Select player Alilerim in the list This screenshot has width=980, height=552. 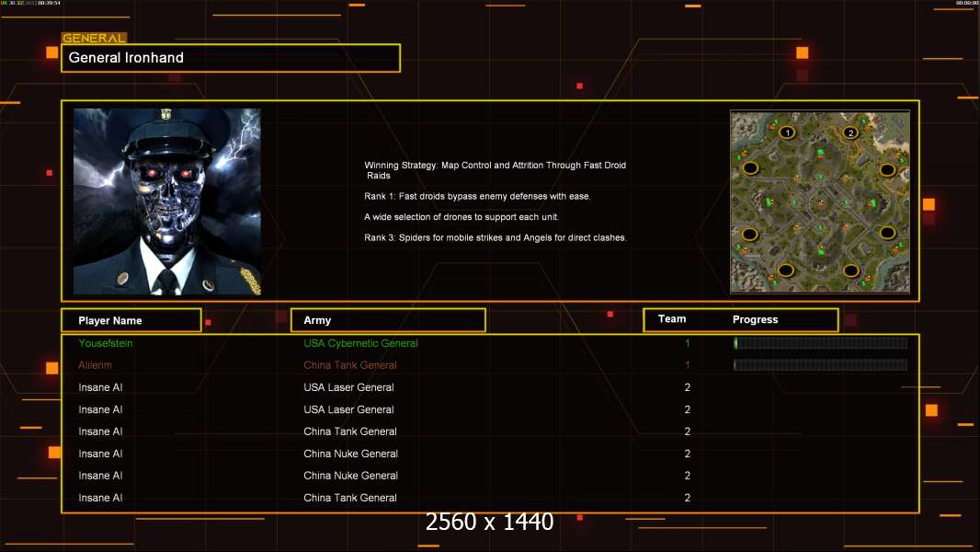(96, 365)
